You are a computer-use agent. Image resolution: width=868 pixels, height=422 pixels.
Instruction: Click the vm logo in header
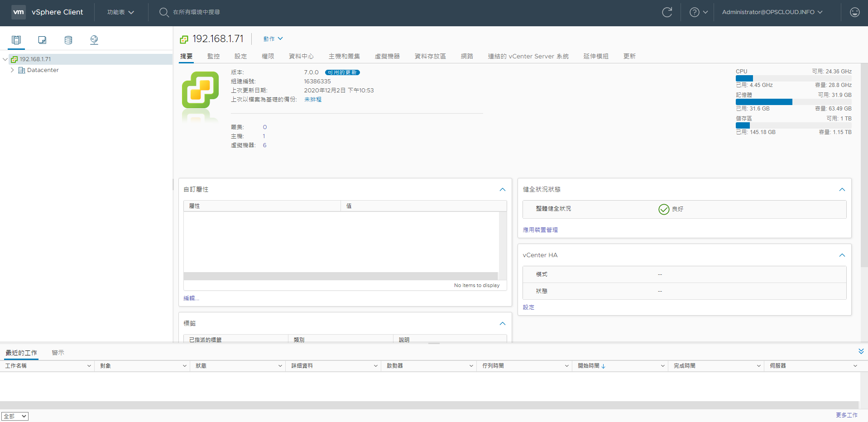click(x=19, y=12)
